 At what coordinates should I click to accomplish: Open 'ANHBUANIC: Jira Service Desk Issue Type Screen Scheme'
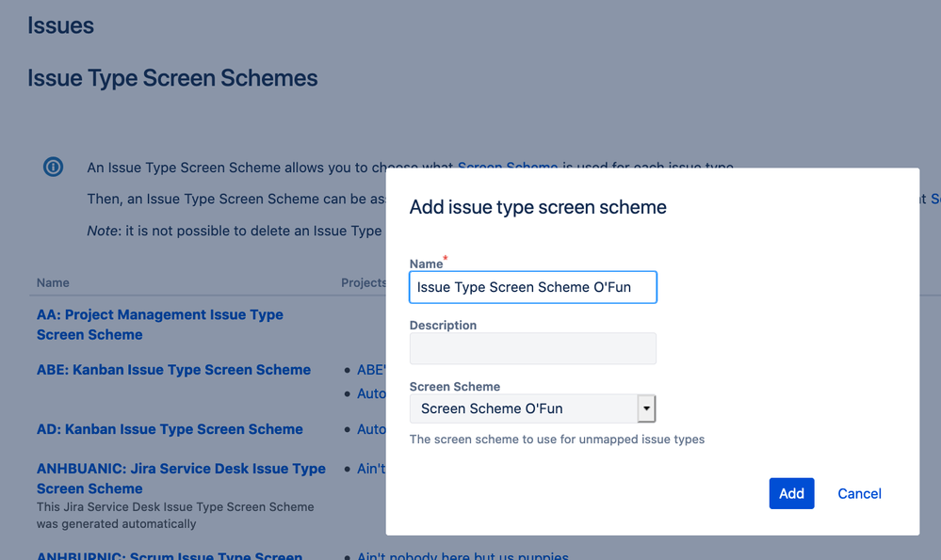181,478
